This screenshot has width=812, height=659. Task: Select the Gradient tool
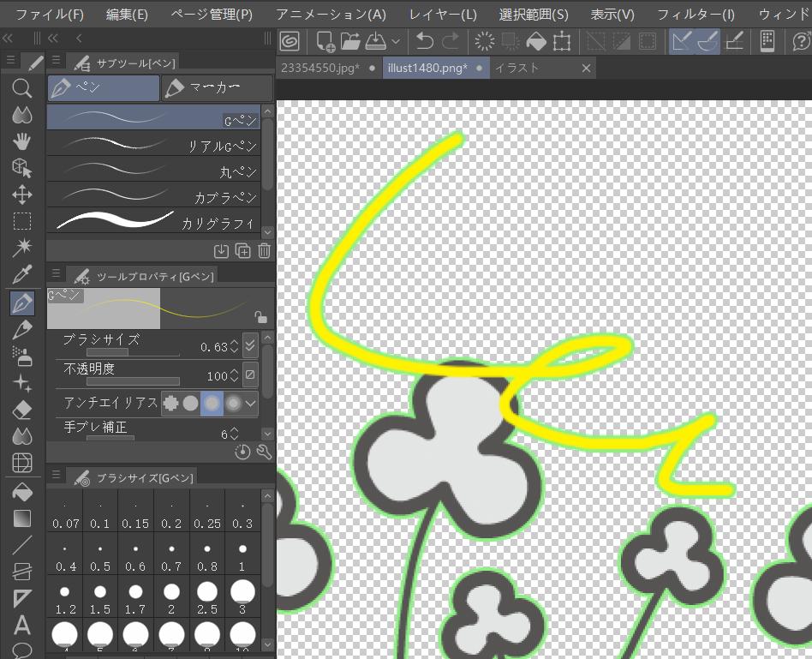pos(21,518)
